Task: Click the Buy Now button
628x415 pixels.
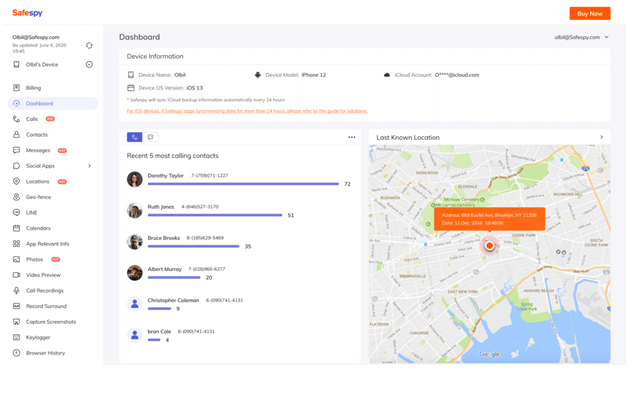Action: click(589, 13)
